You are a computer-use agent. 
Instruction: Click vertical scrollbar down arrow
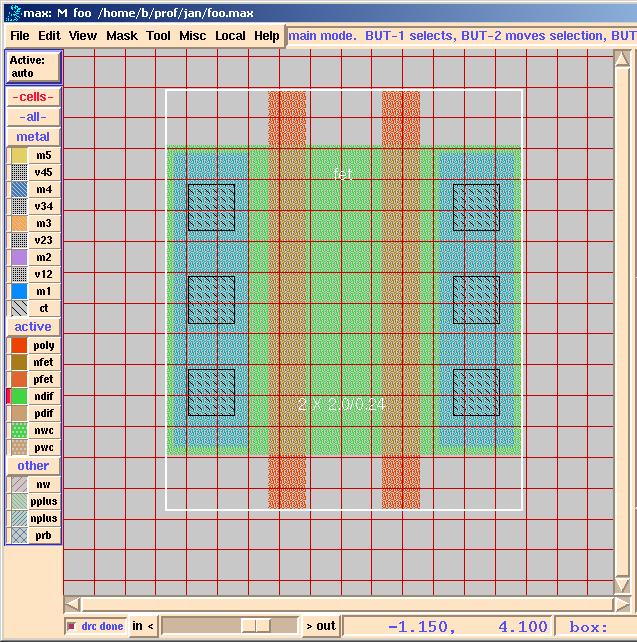pos(622,585)
